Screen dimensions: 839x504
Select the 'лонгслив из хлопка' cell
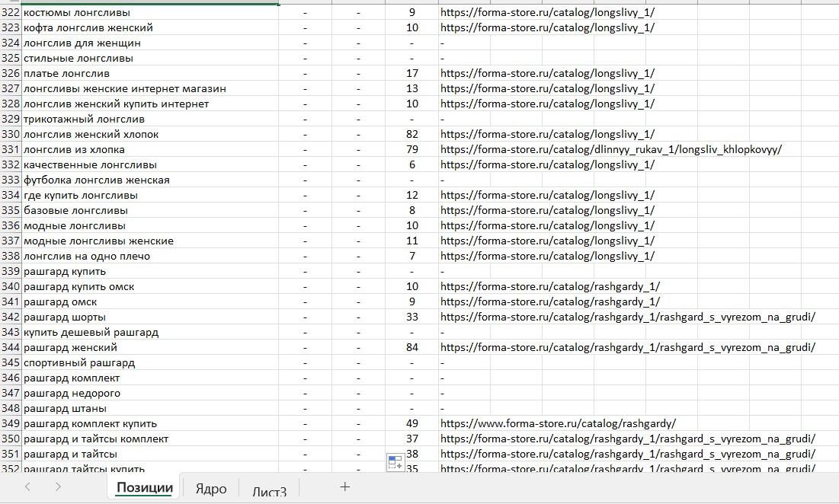pyautogui.click(x=150, y=150)
